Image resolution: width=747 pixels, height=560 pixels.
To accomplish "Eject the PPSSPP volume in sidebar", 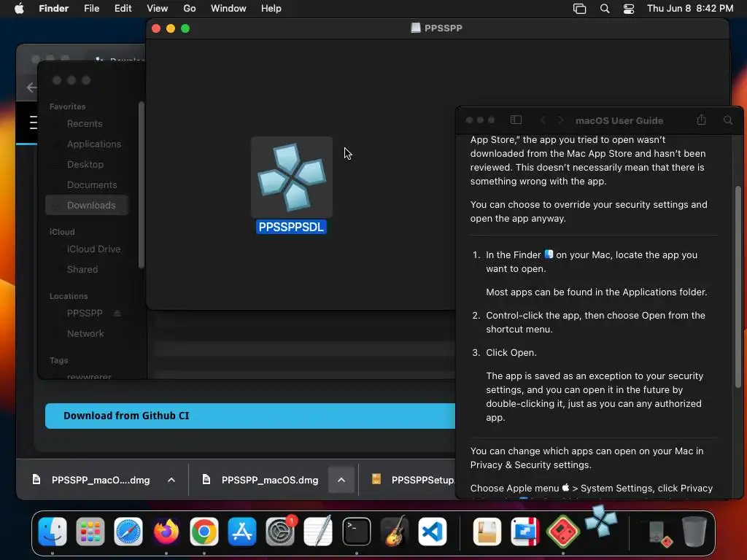I will click(x=117, y=314).
